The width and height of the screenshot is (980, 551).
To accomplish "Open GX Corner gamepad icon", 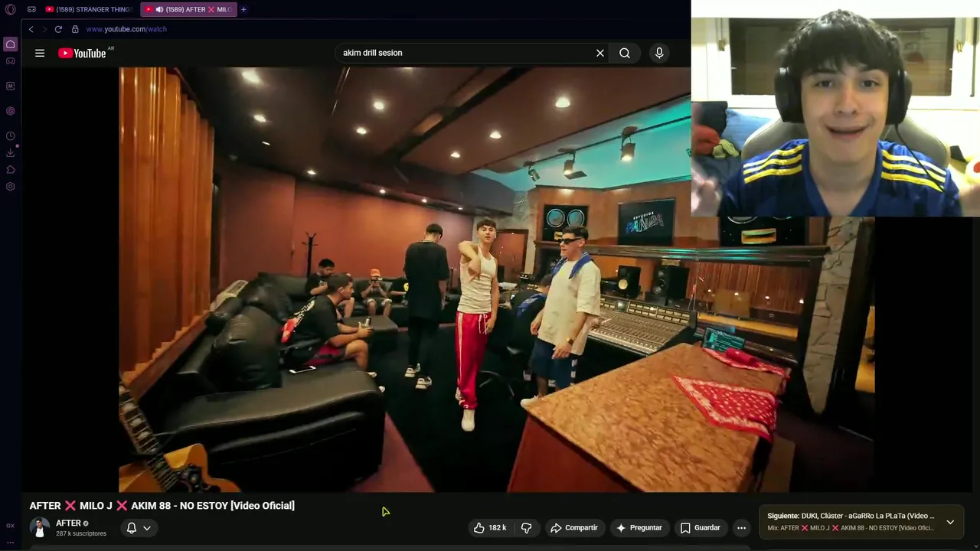I will pyautogui.click(x=10, y=61).
